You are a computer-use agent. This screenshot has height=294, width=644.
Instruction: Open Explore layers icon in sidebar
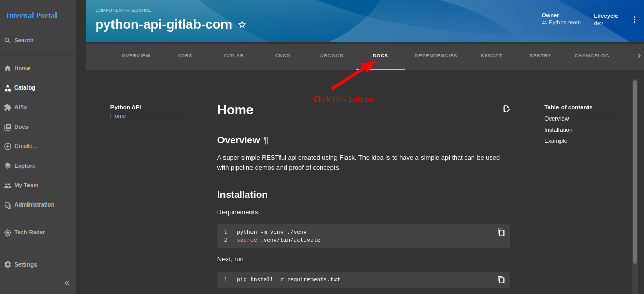coord(8,166)
